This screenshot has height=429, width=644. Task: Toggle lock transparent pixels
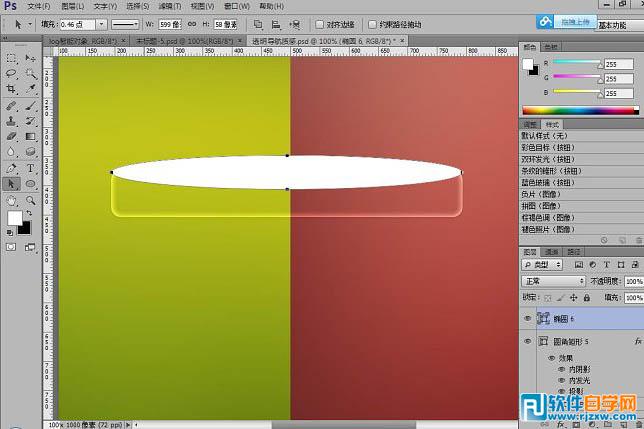pos(548,298)
